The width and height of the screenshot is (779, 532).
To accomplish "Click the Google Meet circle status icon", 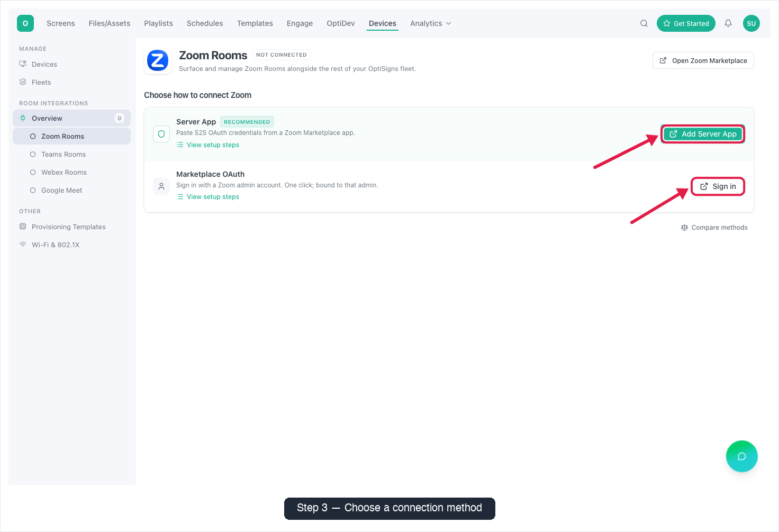I will click(33, 190).
